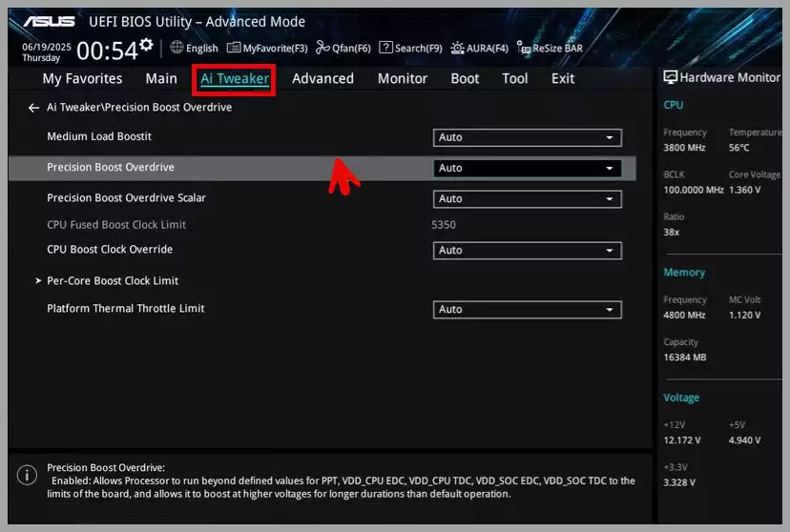
Task: Switch to Advanced tab
Action: [x=322, y=78]
